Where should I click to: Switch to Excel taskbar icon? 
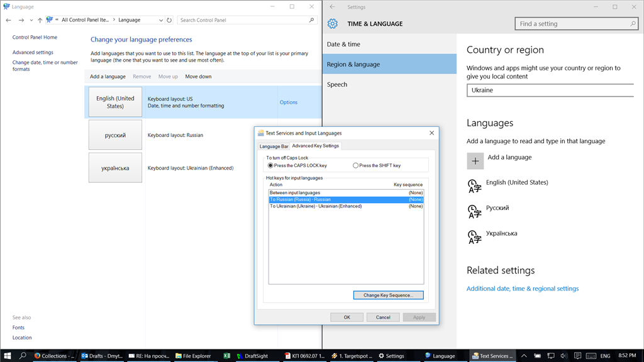pyautogui.click(x=226, y=356)
